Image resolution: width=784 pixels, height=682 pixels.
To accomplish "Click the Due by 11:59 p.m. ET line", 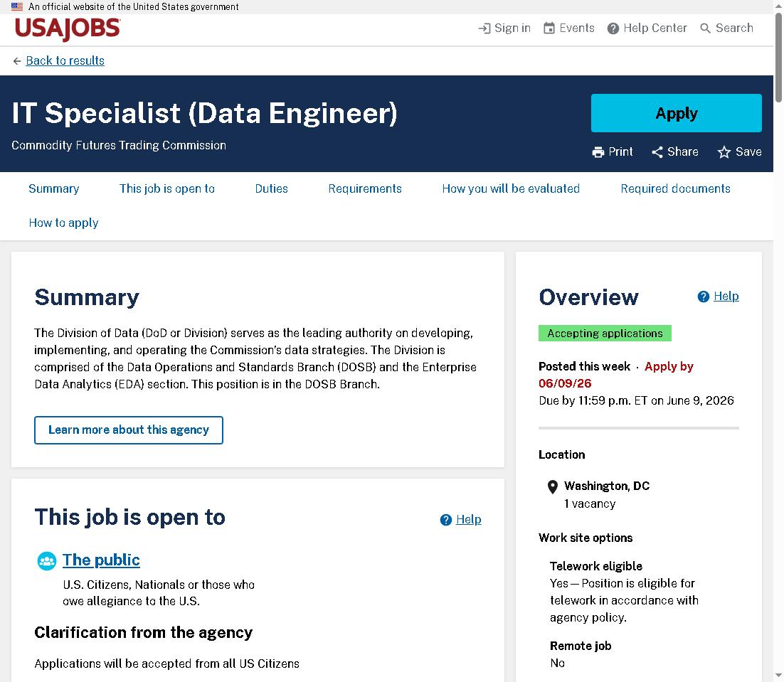I will click(636, 400).
